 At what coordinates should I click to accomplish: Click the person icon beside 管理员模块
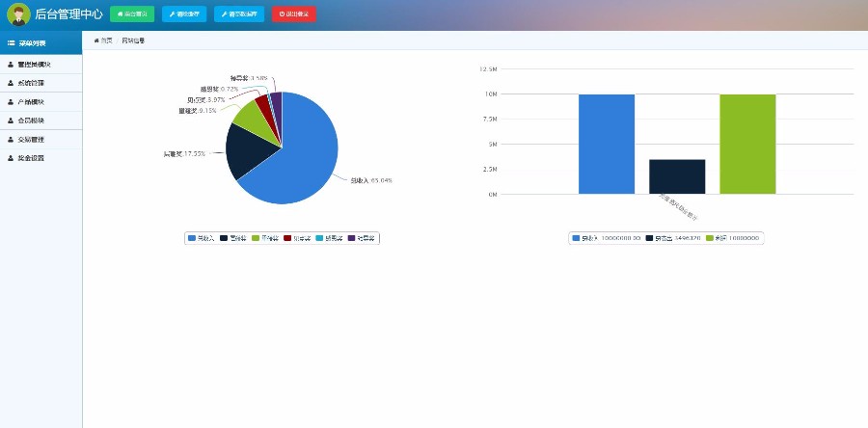coord(11,65)
